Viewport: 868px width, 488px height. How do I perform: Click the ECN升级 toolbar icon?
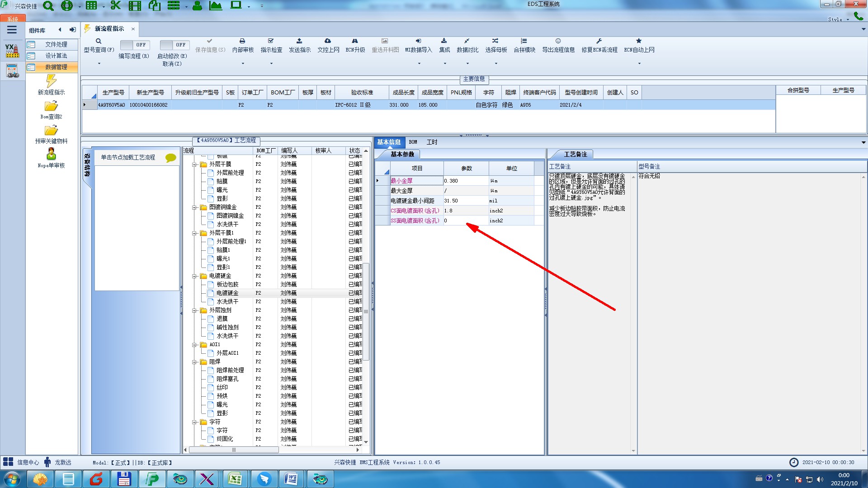click(355, 41)
